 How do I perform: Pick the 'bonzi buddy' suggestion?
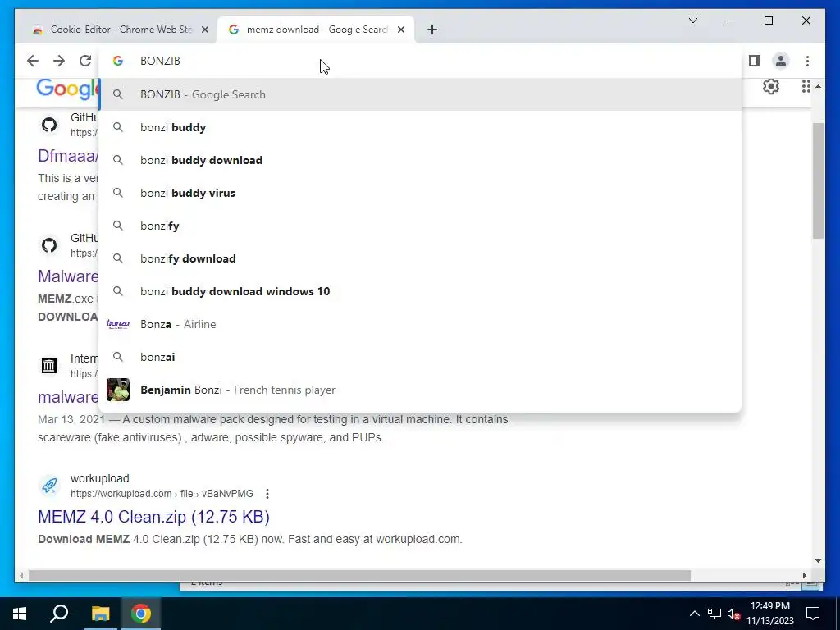421,127
